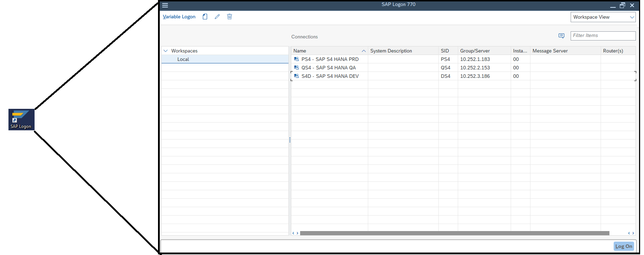Click into the Filter Items field
This screenshot has height=255, width=644.
[x=602, y=36]
